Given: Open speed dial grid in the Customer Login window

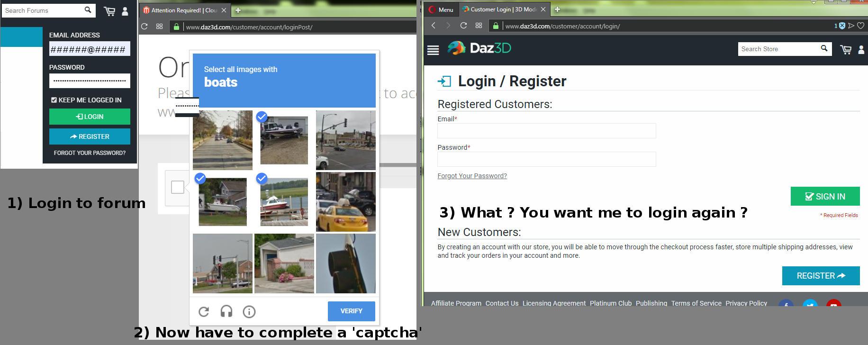Looking at the screenshot, I should (479, 26).
